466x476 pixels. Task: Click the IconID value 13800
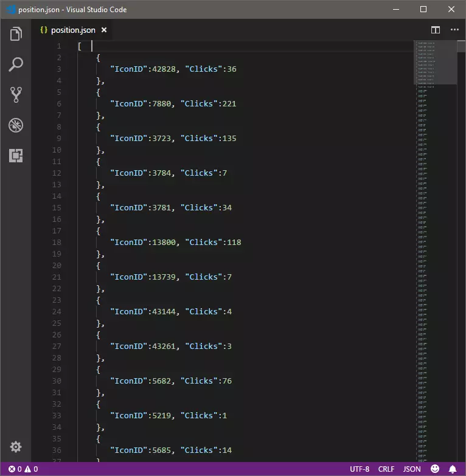pos(164,242)
